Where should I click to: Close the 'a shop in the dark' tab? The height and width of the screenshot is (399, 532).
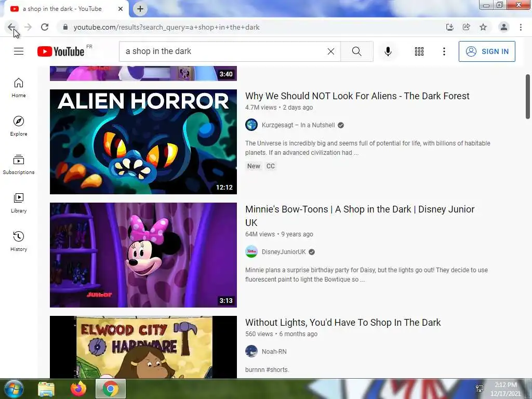[121, 9]
